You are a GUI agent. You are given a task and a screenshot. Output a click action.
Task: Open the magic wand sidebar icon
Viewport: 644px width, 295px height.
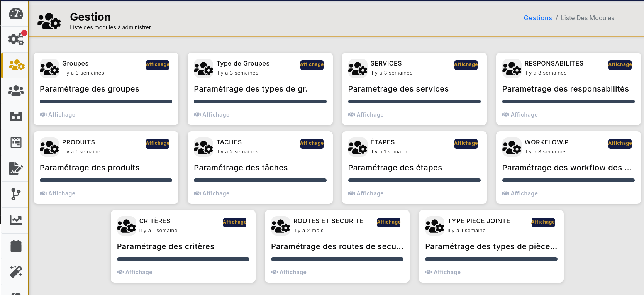tap(16, 272)
